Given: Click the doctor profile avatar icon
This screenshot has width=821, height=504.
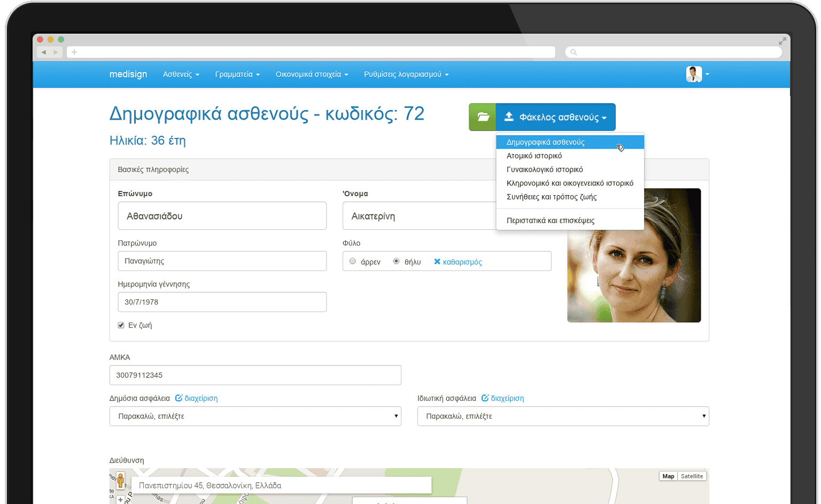Looking at the screenshot, I should coord(694,74).
